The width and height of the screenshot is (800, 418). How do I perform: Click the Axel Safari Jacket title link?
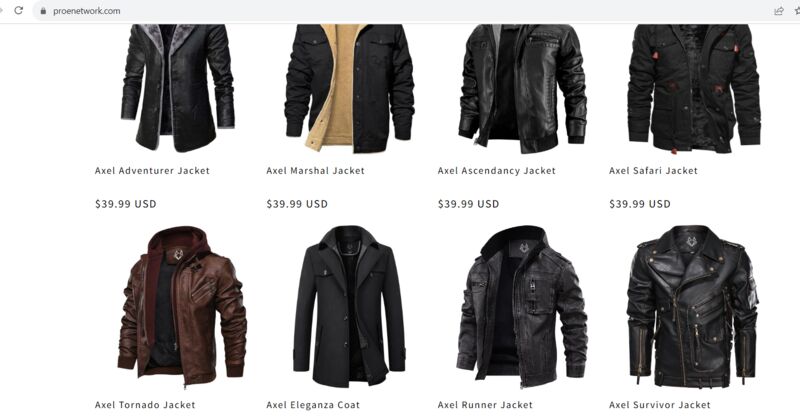pyautogui.click(x=653, y=170)
